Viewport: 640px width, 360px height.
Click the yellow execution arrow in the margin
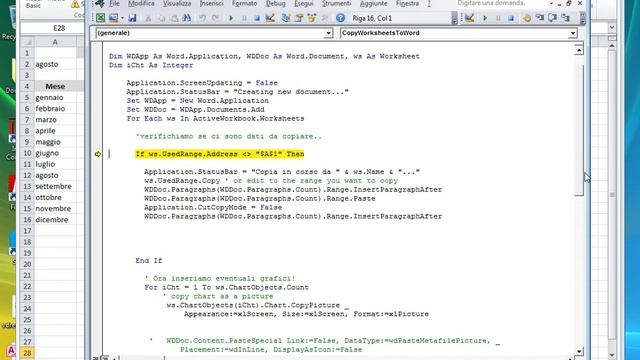[x=98, y=154]
